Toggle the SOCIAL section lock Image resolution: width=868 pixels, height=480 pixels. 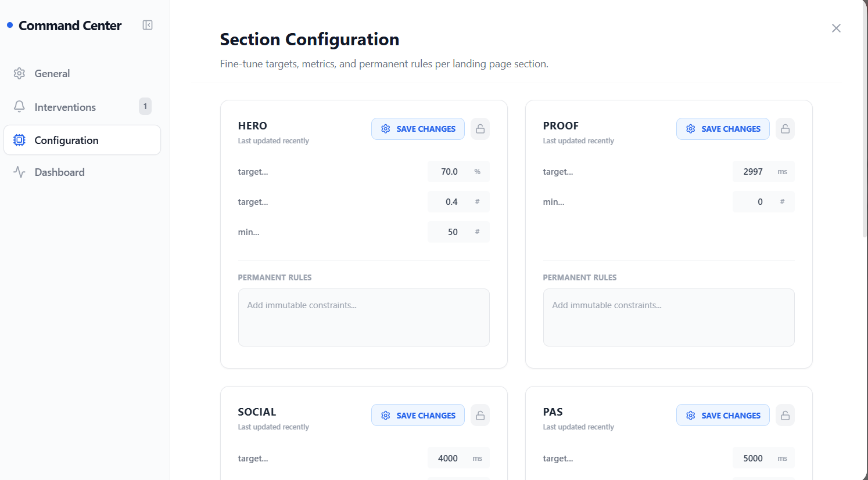[480, 416]
